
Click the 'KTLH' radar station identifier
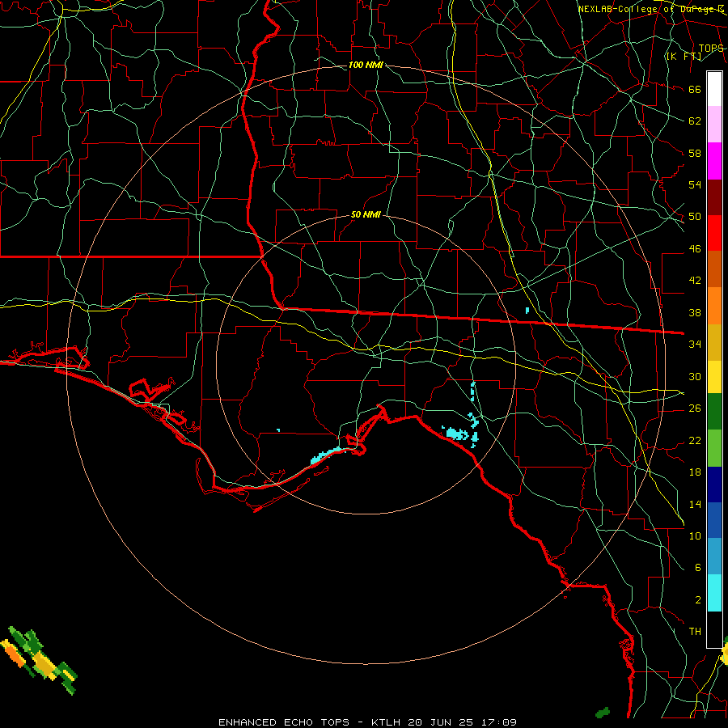tap(385, 722)
